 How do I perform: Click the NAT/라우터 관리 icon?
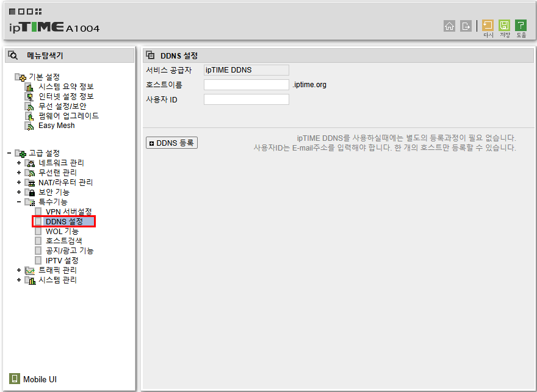click(30, 183)
